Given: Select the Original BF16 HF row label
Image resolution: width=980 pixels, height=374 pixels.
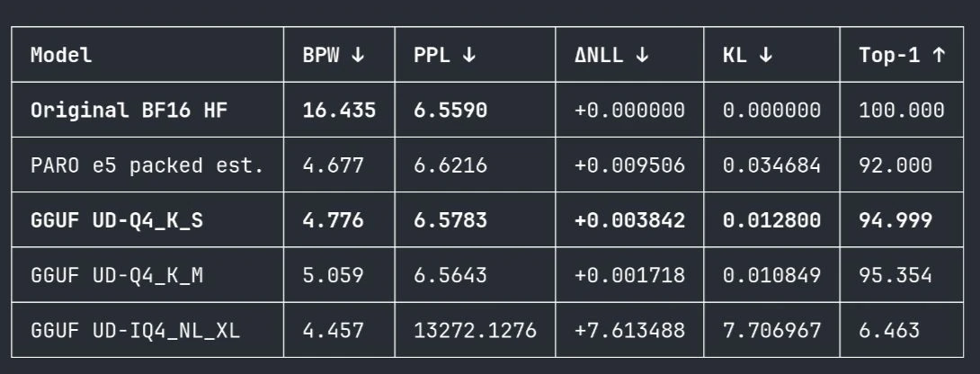Looking at the screenshot, I should point(129,110).
